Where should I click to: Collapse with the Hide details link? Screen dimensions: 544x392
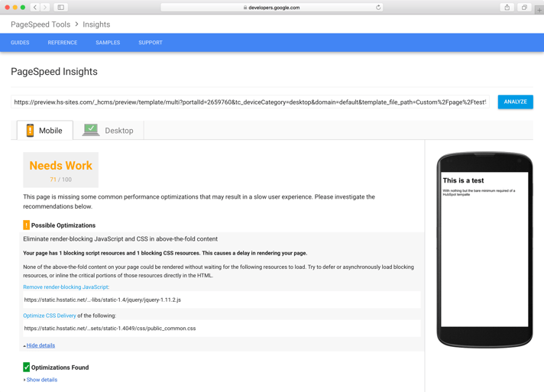pos(40,345)
